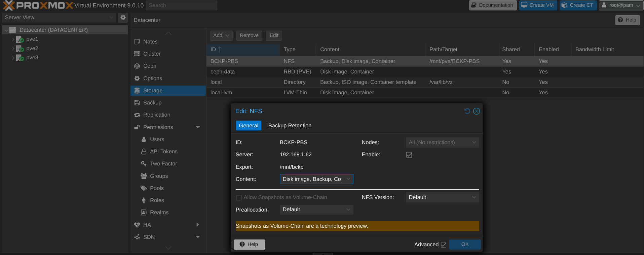This screenshot has height=255, width=644.
Task: Click the Create VM button
Action: [538, 5]
